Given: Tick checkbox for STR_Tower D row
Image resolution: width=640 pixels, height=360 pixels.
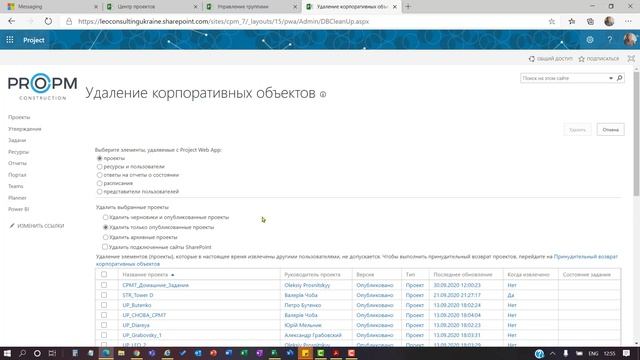Looking at the screenshot, I should (x=104, y=295).
